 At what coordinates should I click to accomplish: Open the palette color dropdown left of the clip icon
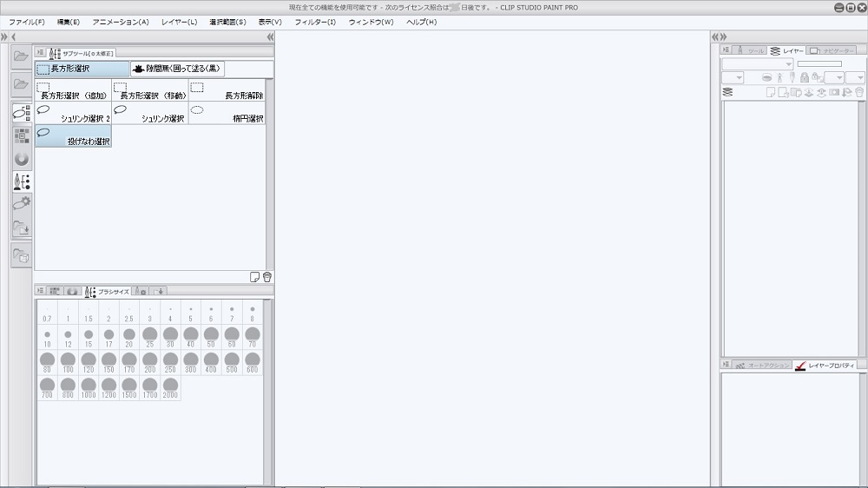[733, 77]
